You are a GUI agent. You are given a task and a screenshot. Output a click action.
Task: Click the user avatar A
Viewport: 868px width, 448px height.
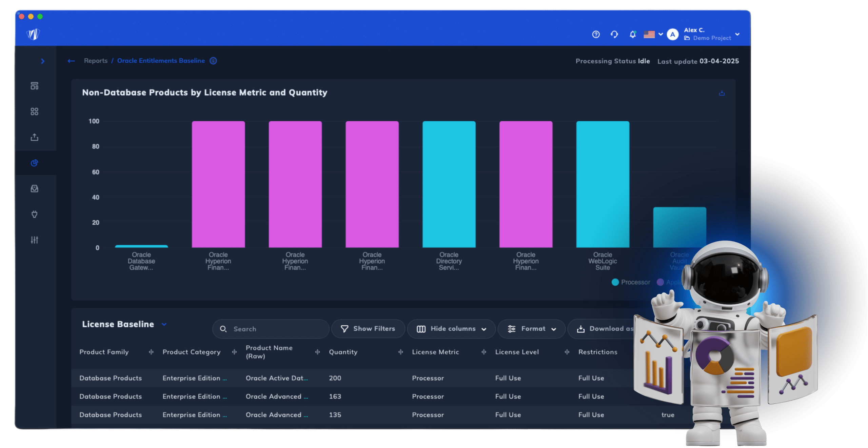[672, 34]
